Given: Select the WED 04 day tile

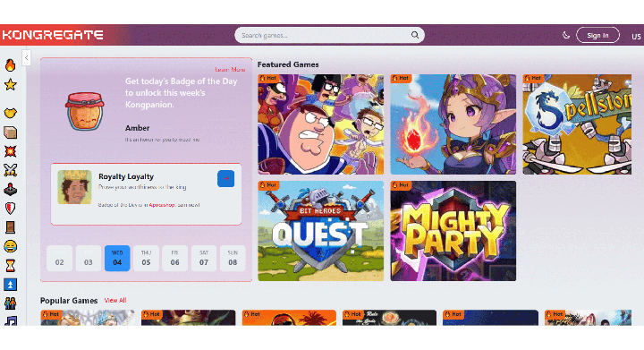Looking at the screenshot, I should (117, 259).
